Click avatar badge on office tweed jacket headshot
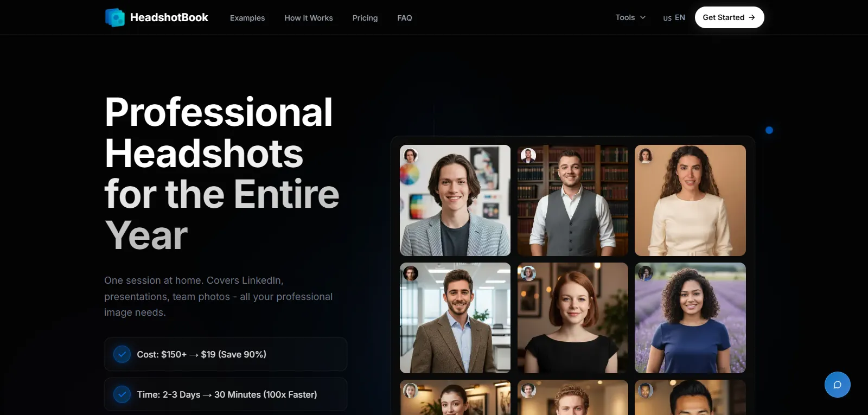Screen dimensions: 868x415 [x=411, y=273]
